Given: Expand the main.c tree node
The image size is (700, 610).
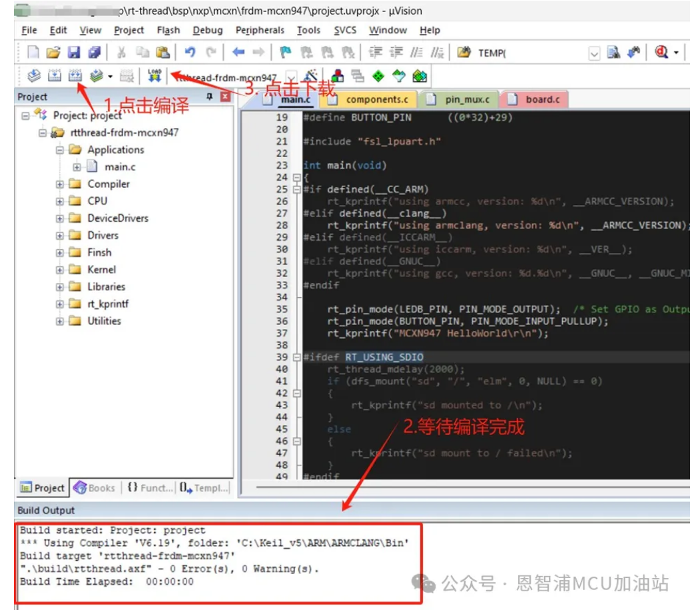Looking at the screenshot, I should [x=77, y=167].
